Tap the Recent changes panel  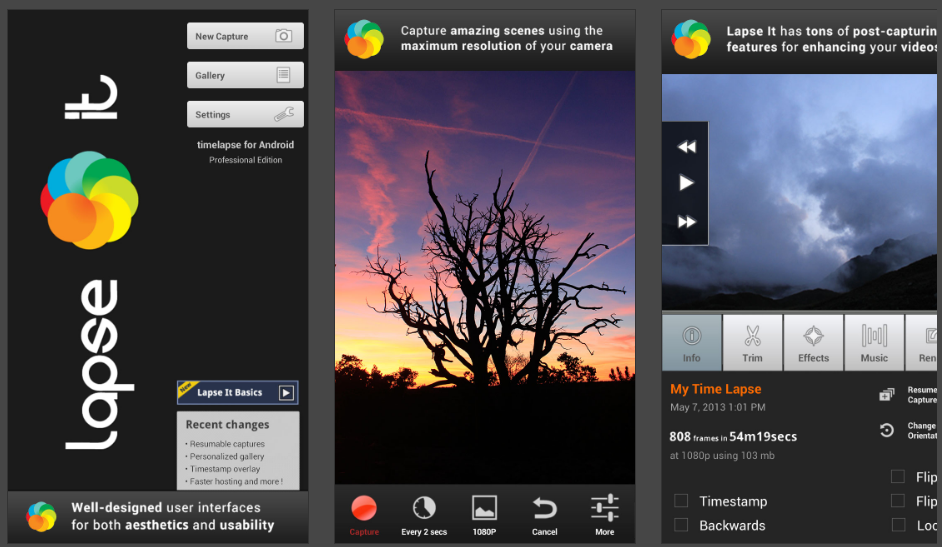238,451
